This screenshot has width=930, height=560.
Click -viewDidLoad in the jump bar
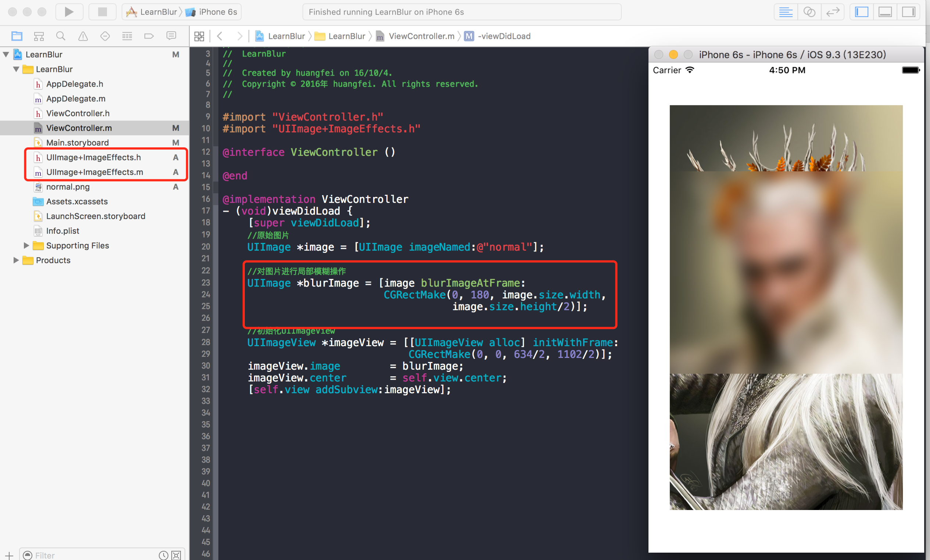tap(504, 36)
